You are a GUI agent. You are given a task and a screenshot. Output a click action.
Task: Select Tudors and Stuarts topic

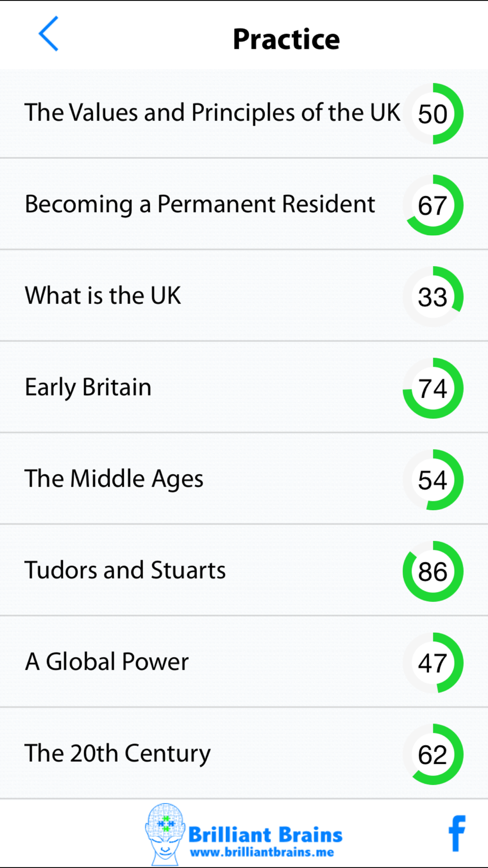[125, 570]
